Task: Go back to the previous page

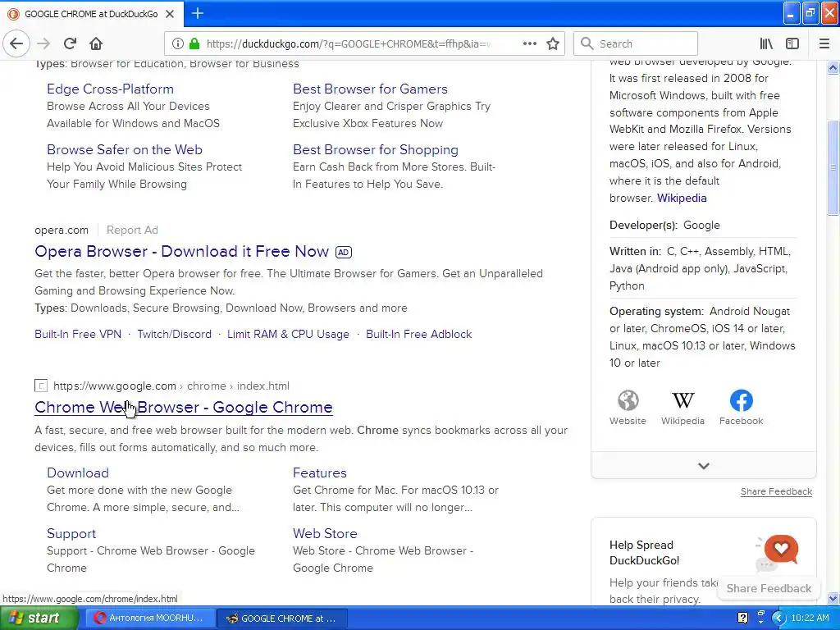Action: (16, 43)
